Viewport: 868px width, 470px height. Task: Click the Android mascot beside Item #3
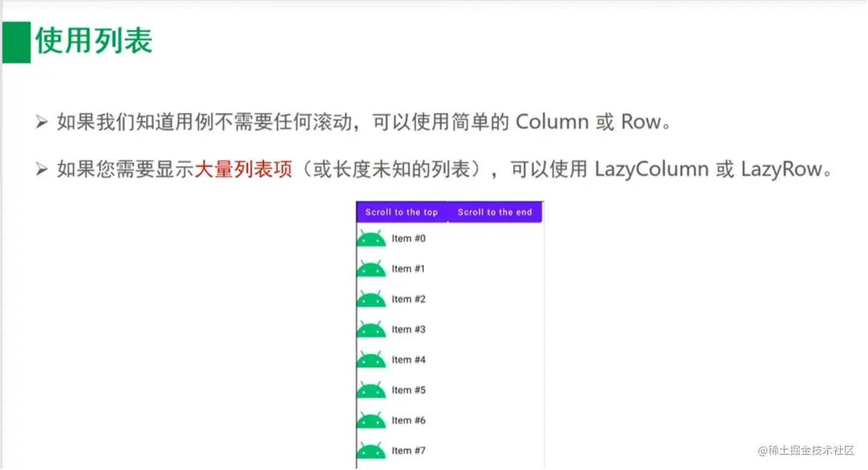(x=371, y=329)
